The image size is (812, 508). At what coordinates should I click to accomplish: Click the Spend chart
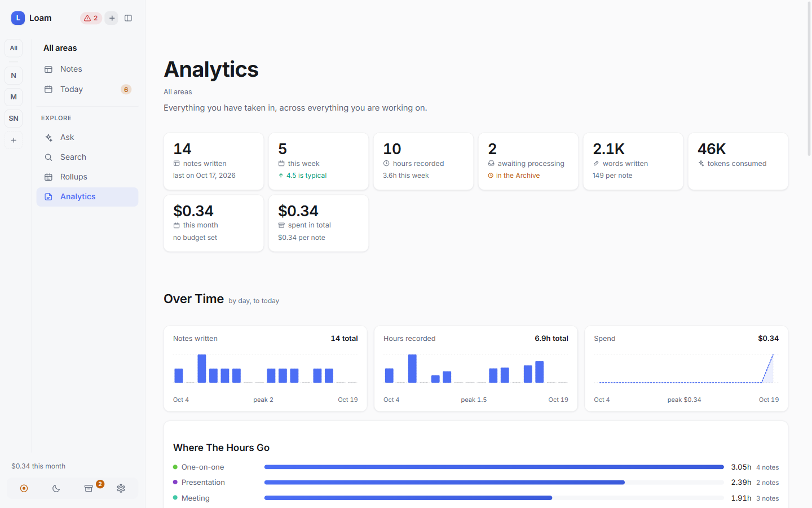686,369
